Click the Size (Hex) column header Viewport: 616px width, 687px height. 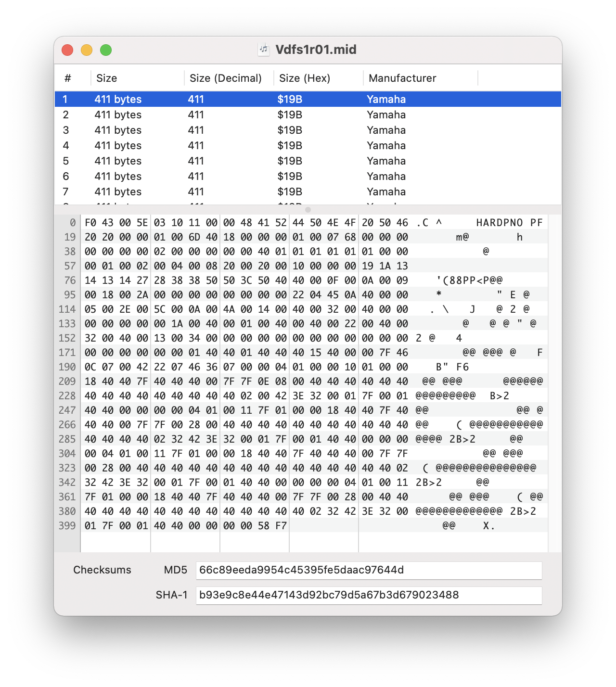pos(305,77)
